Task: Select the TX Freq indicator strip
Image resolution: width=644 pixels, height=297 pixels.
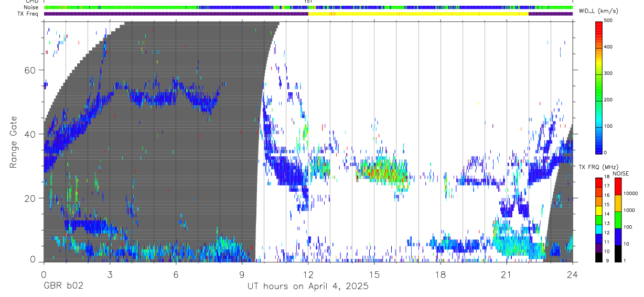Action: 308,14
